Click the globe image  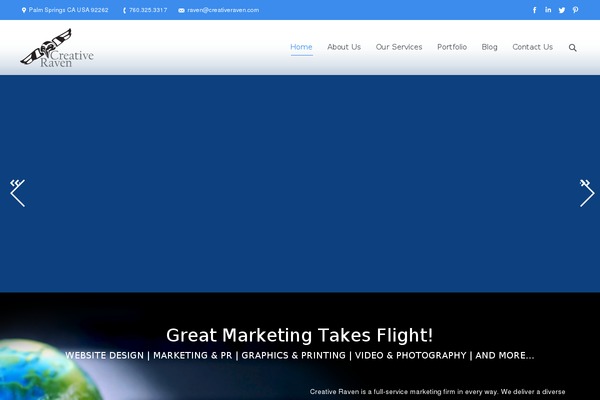(x=50, y=369)
